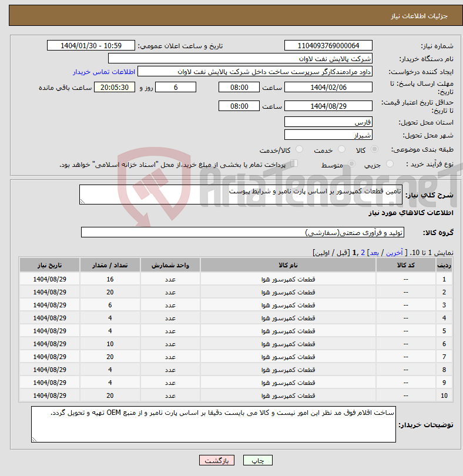This screenshot has height=476, width=463.
Task: Toggle the Islamic treasury payment checkbox
Action: coord(294,163)
